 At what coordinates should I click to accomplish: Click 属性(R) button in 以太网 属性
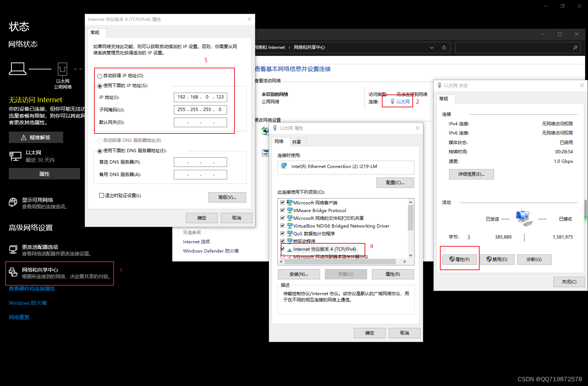[x=393, y=274]
